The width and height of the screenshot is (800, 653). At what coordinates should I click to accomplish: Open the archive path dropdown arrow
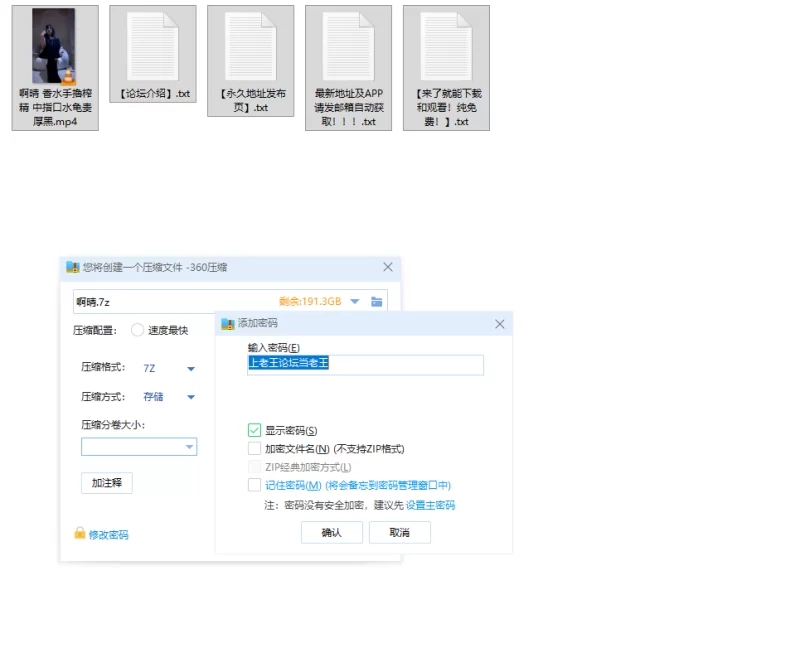point(355,302)
